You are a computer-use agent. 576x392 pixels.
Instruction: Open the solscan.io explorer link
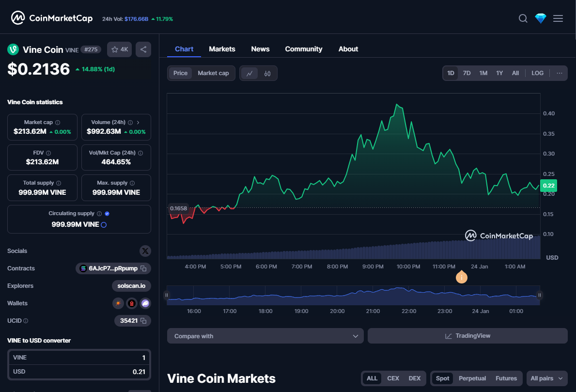coord(131,286)
